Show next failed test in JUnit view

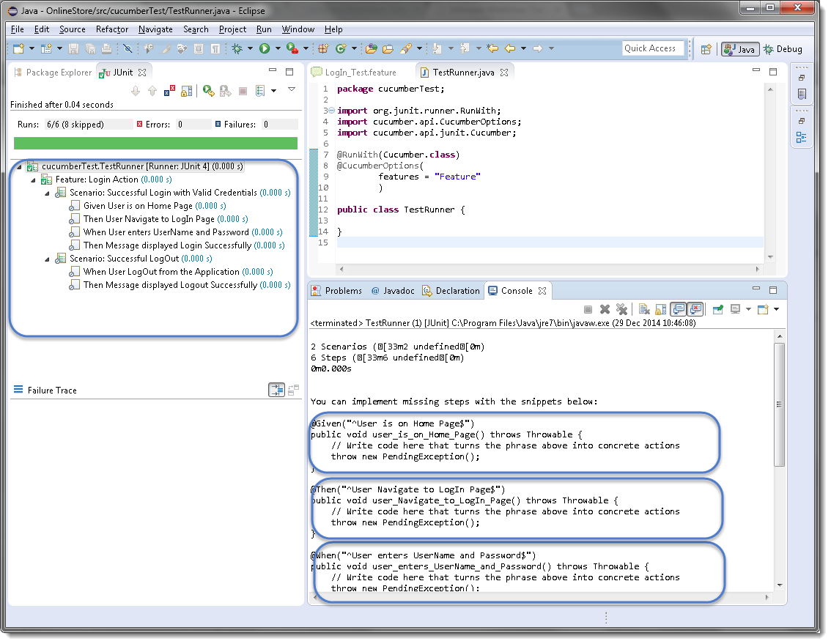pyautogui.click(x=136, y=91)
